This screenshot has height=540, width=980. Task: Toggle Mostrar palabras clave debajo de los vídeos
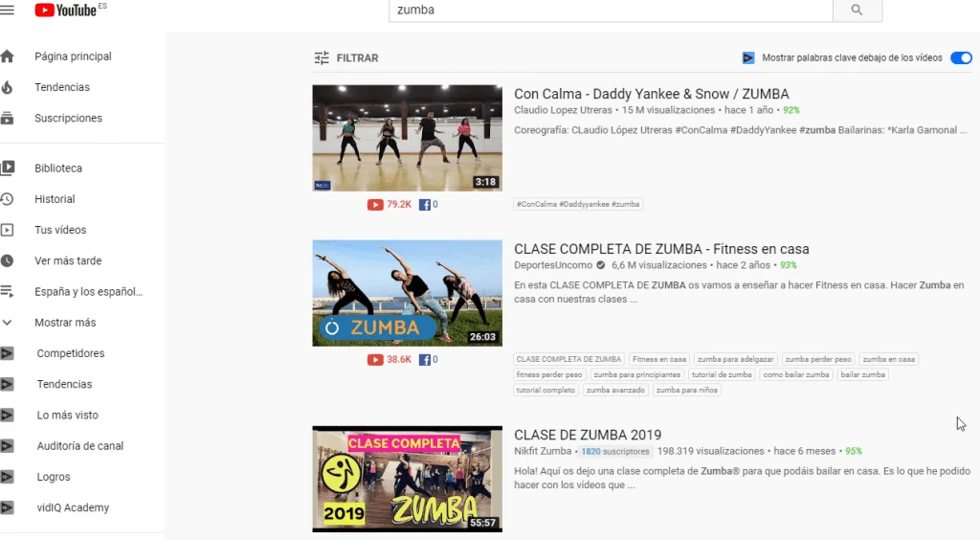[x=961, y=58]
